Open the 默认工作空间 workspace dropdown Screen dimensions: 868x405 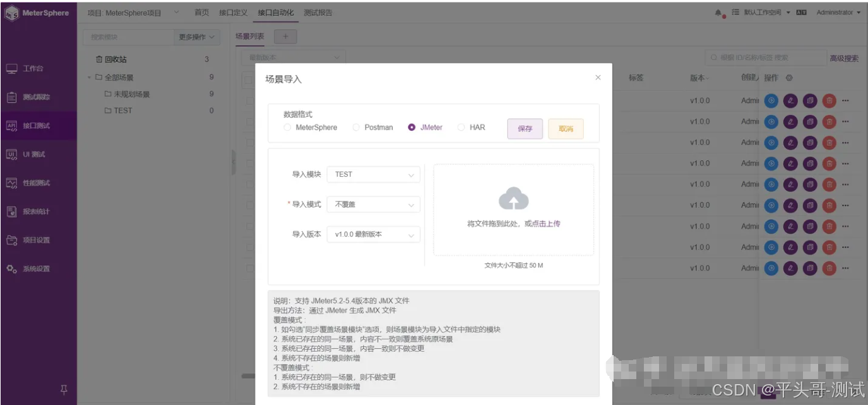click(767, 13)
